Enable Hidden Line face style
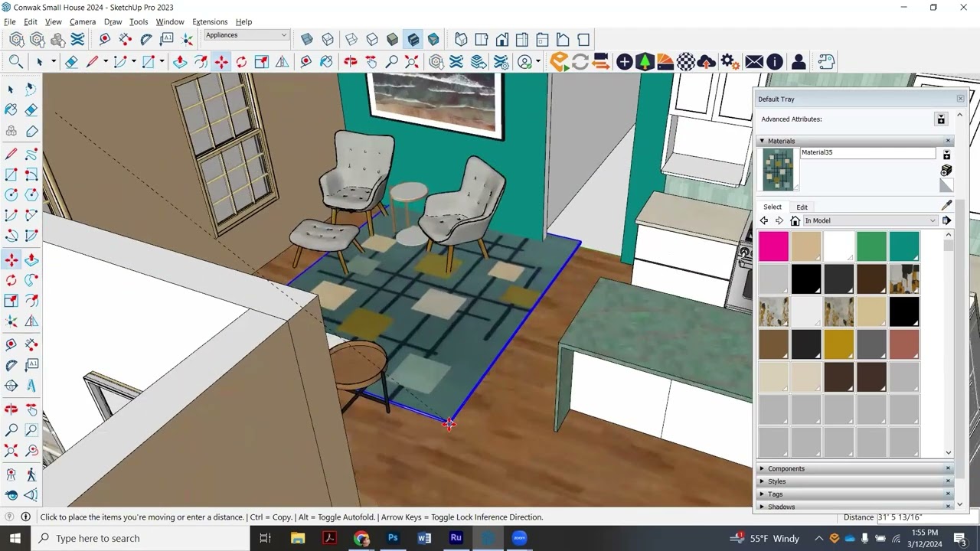This screenshot has width=980, height=551. coord(372,40)
